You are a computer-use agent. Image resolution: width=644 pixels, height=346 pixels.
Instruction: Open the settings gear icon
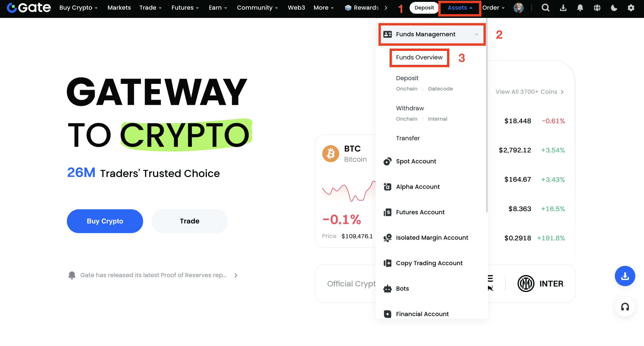631,8
